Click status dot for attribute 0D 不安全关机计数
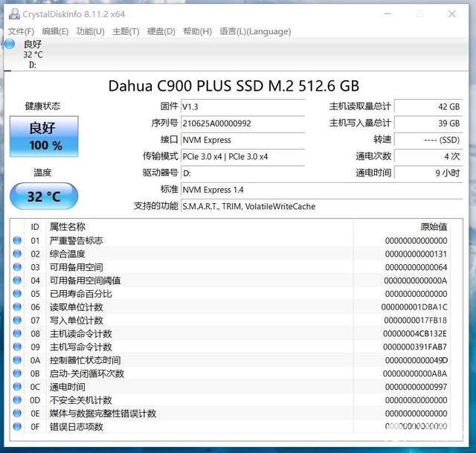 tap(17, 400)
